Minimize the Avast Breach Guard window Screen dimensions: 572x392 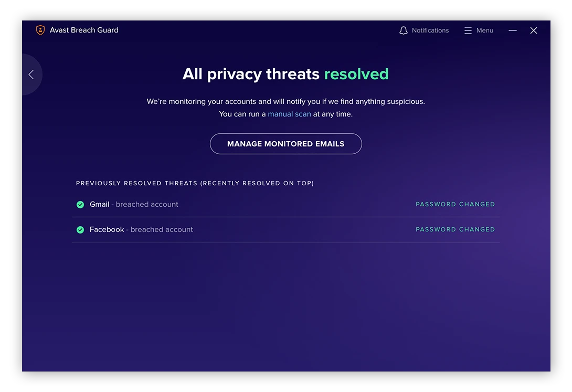point(513,30)
